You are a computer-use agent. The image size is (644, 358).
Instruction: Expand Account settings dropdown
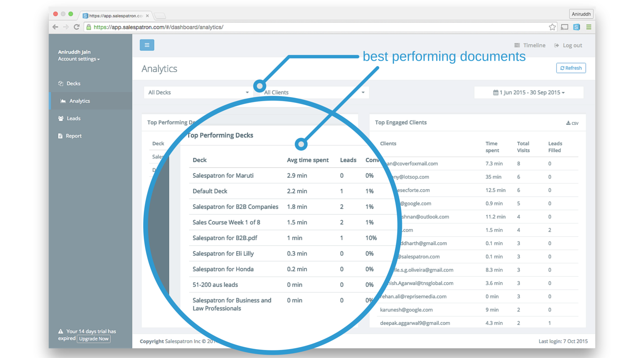pos(79,59)
